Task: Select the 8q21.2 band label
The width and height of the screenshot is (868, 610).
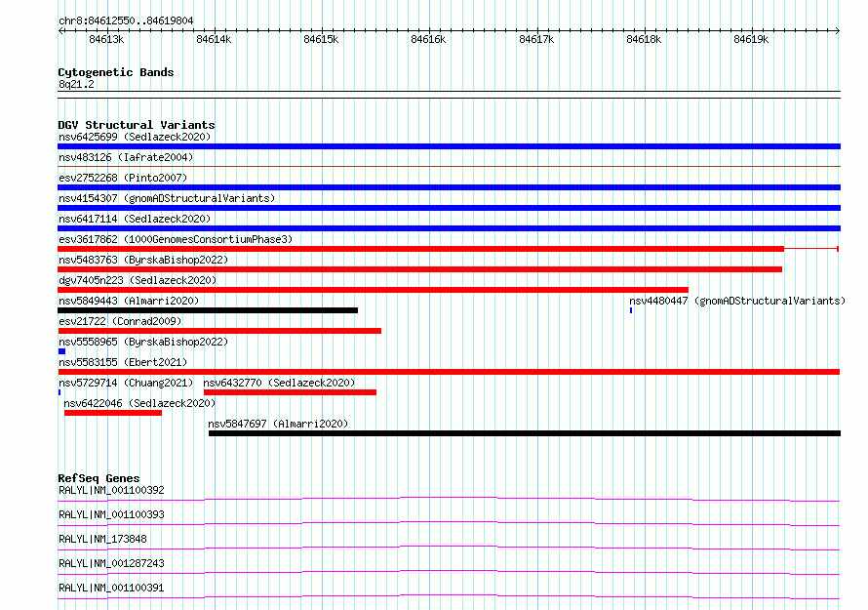Action: pos(76,84)
